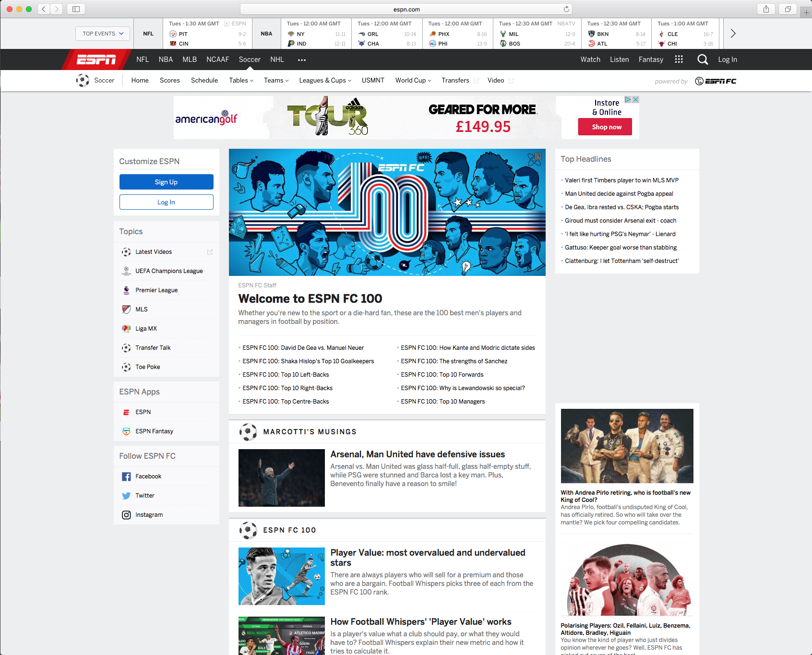
Task: Click the Polarising Players illustration thumbnail
Action: [x=627, y=580]
